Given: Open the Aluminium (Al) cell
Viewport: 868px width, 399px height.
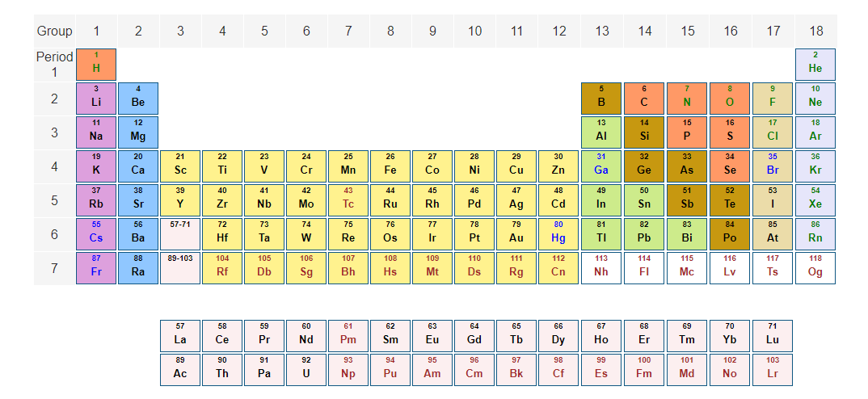Looking at the screenshot, I should pyautogui.click(x=602, y=132).
